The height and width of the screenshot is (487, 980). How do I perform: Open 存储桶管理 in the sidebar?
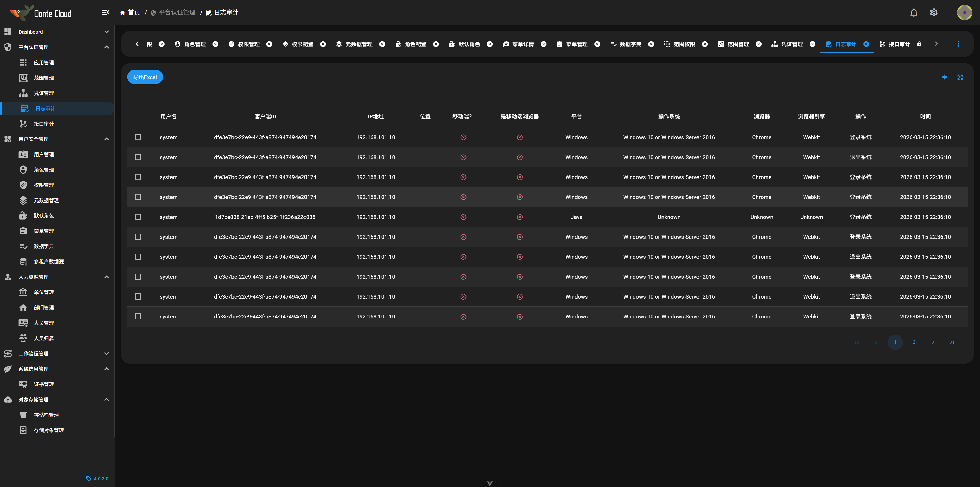(46, 415)
